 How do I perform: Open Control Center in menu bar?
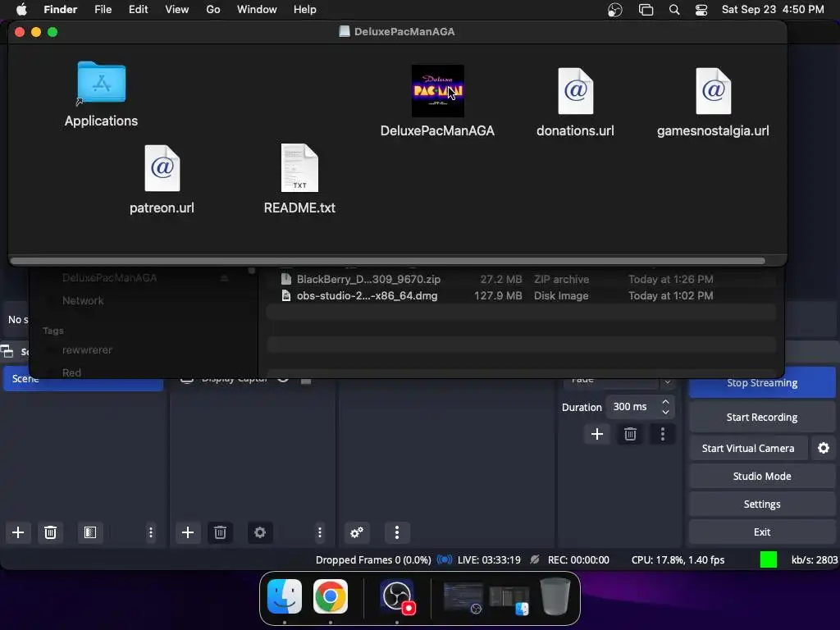[701, 10]
